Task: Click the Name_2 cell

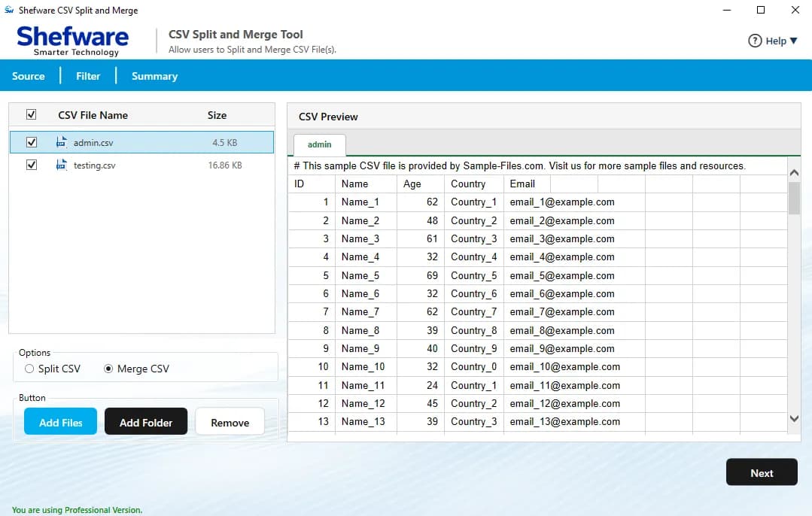Action: (x=366, y=221)
